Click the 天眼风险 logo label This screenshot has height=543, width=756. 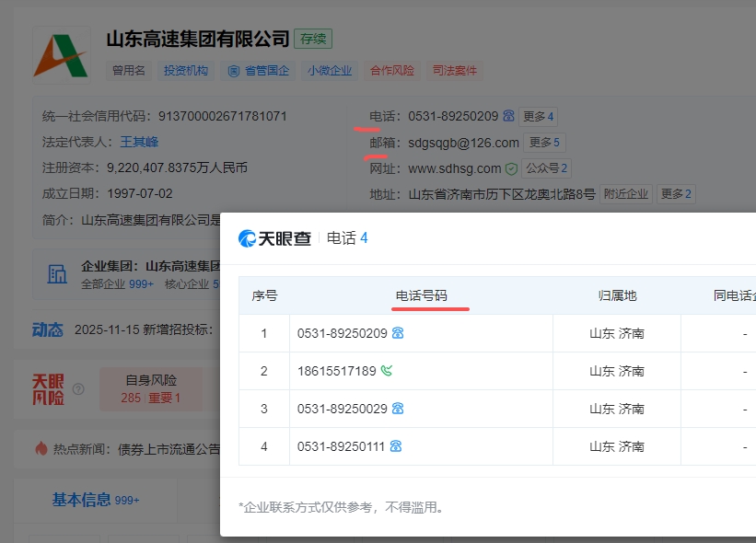[x=48, y=388]
